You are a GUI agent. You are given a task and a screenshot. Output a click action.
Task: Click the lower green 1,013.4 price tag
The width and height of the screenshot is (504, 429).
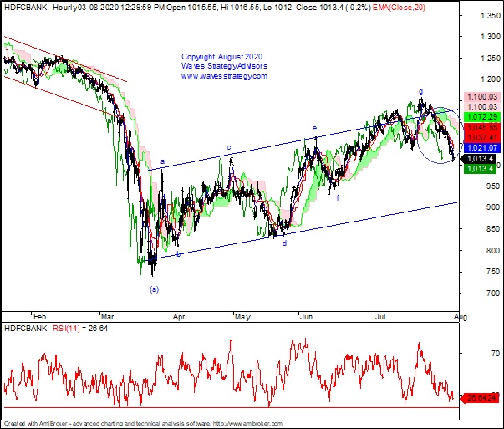pyautogui.click(x=481, y=169)
